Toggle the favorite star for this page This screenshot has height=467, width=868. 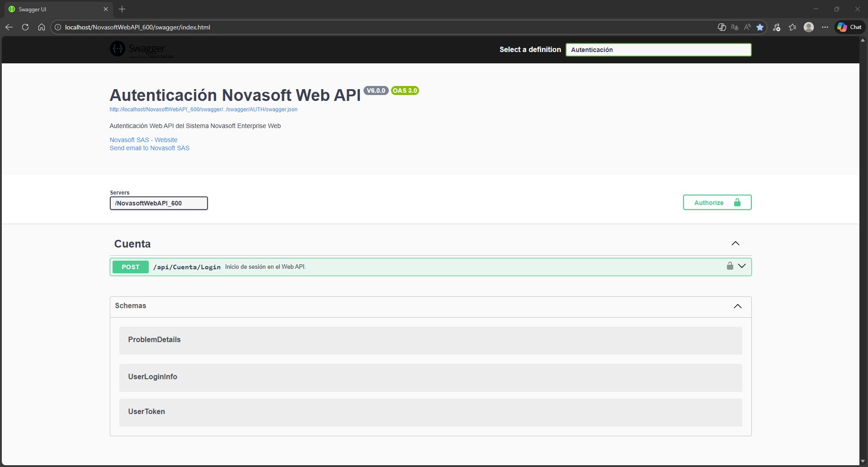(x=760, y=27)
